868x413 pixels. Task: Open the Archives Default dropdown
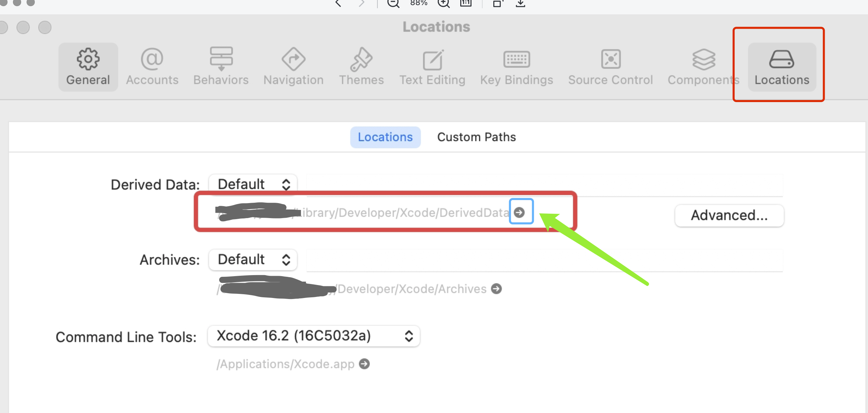(253, 260)
